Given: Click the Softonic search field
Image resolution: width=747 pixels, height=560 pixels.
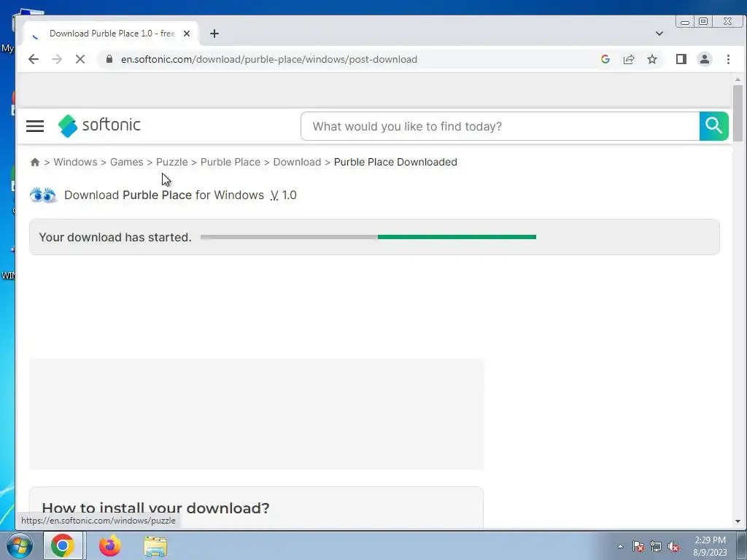Looking at the screenshot, I should 500,126.
